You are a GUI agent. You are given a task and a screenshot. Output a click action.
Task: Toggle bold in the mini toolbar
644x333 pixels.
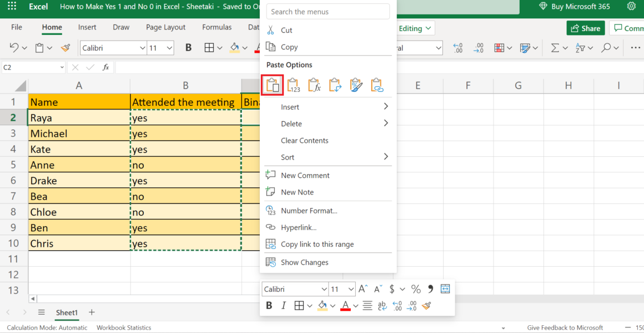pyautogui.click(x=269, y=305)
